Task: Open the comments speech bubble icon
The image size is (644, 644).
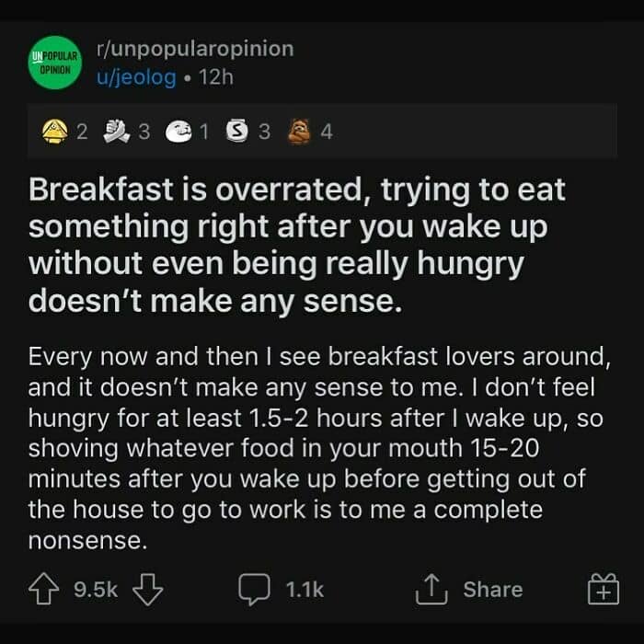Action: click(254, 590)
